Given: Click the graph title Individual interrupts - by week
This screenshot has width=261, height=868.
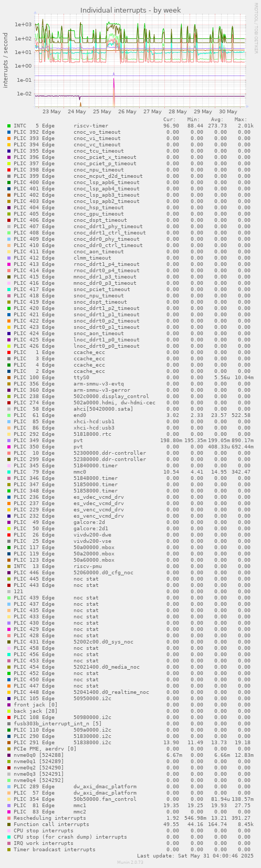Looking at the screenshot, I should [130, 10].
